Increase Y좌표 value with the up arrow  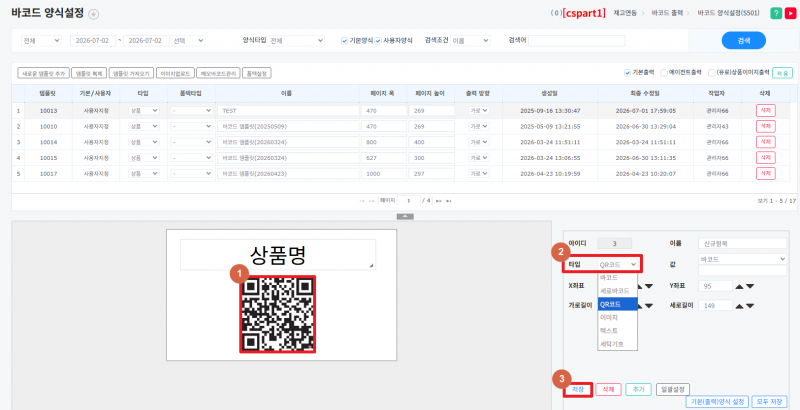point(739,286)
